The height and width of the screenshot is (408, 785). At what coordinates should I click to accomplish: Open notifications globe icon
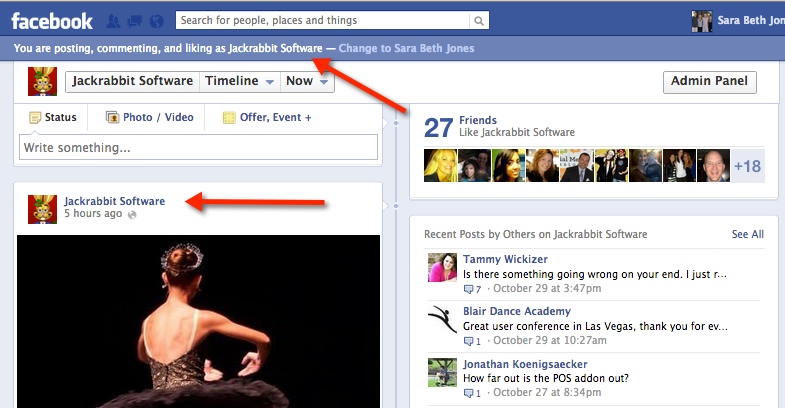(x=157, y=21)
